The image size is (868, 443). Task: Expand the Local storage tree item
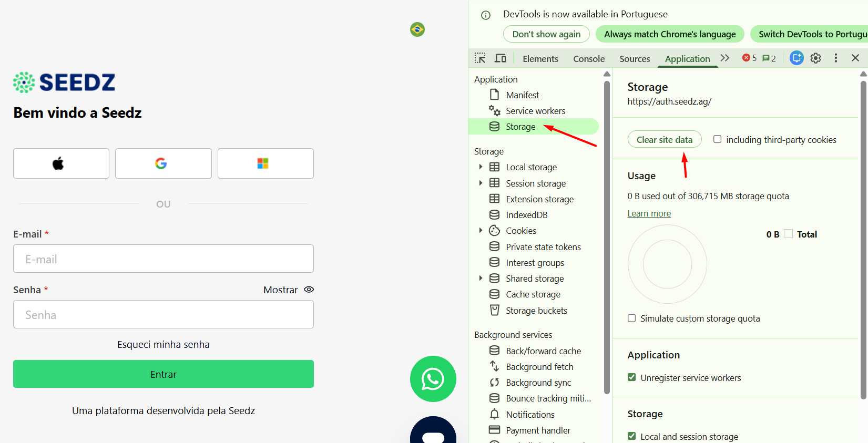(481, 167)
